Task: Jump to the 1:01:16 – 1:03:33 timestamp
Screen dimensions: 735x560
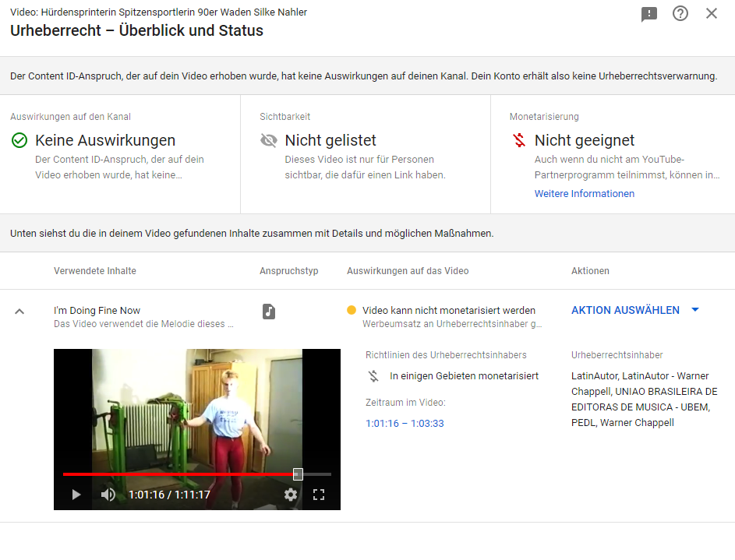Action: click(405, 424)
